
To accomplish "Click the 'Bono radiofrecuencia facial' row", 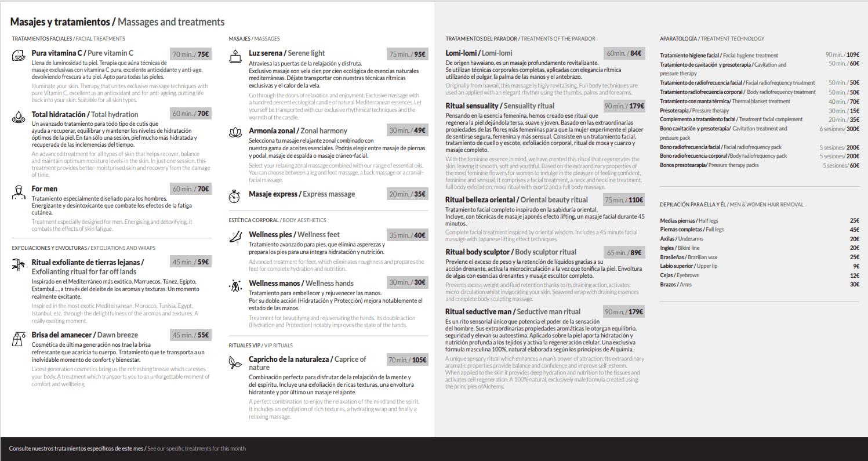I will tap(760, 147).
